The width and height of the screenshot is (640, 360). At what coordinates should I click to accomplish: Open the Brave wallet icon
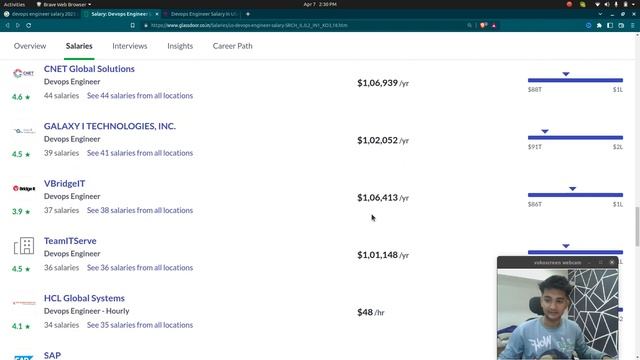(621, 25)
